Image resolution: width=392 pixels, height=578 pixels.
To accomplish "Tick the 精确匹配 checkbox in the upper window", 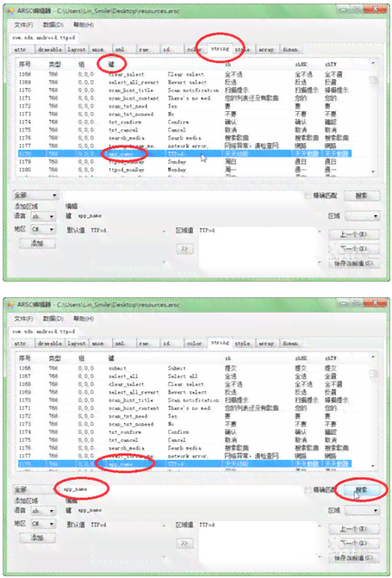I will pyautogui.click(x=308, y=196).
